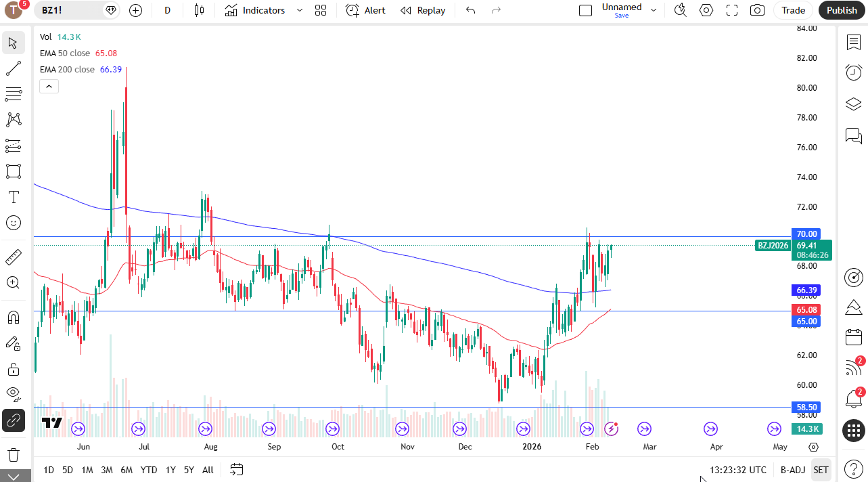Open the Fibonacci retracement tools
This screenshot has width=868, height=482.
coord(13,94)
